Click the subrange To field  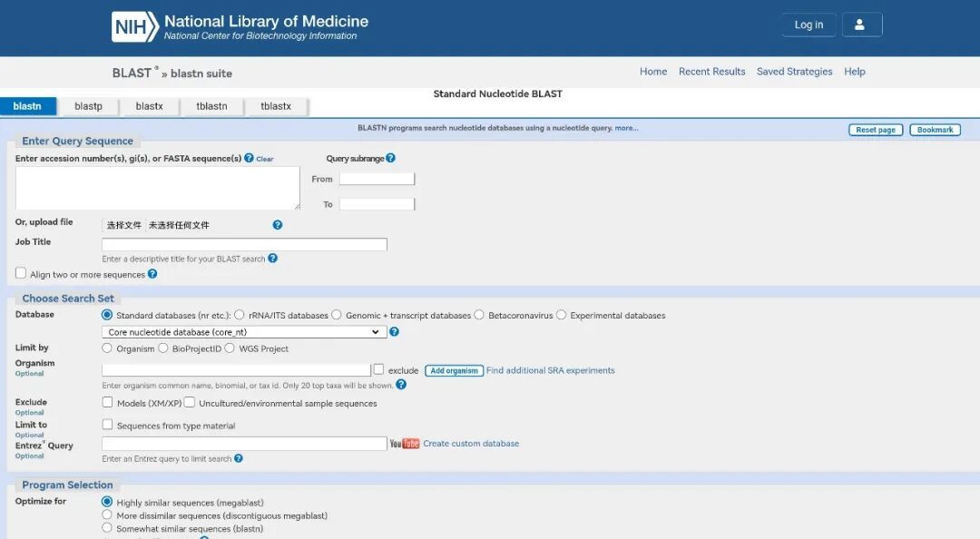(377, 204)
